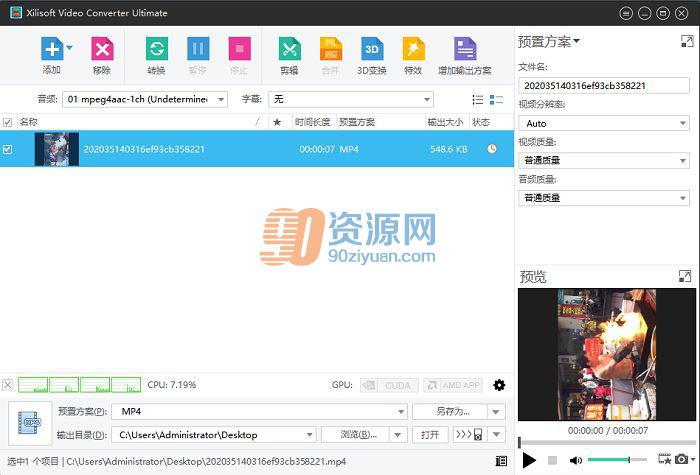Click the MP4 format profile icon
The height and width of the screenshot is (475, 700).
tap(30, 423)
